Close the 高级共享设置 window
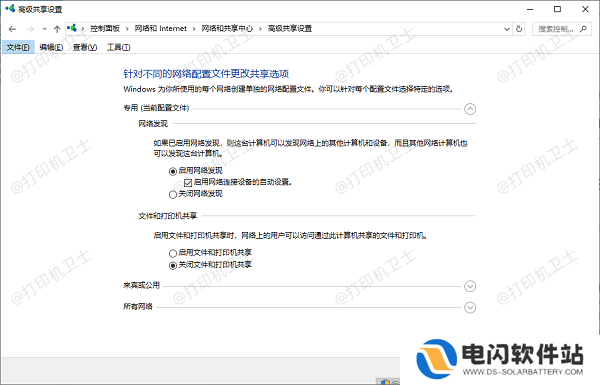The height and width of the screenshot is (385, 600). click(x=585, y=9)
